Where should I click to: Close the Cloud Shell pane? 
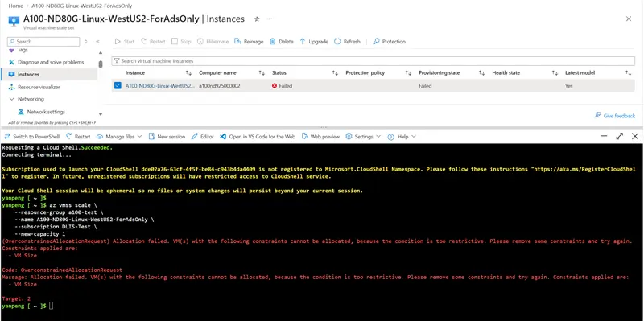point(635,136)
